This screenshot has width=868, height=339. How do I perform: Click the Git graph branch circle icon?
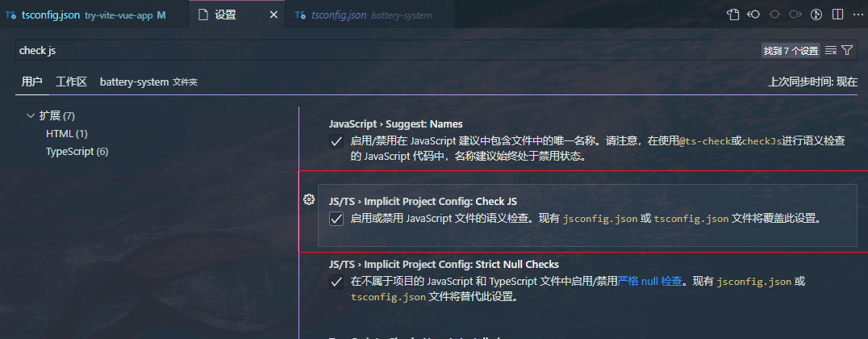(816, 15)
